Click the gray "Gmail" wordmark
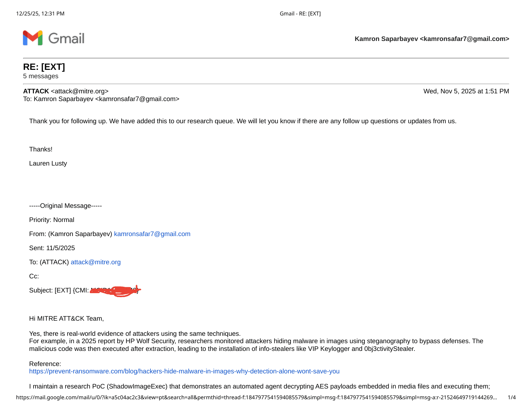The width and height of the screenshot is (532, 411). (x=66, y=39)
